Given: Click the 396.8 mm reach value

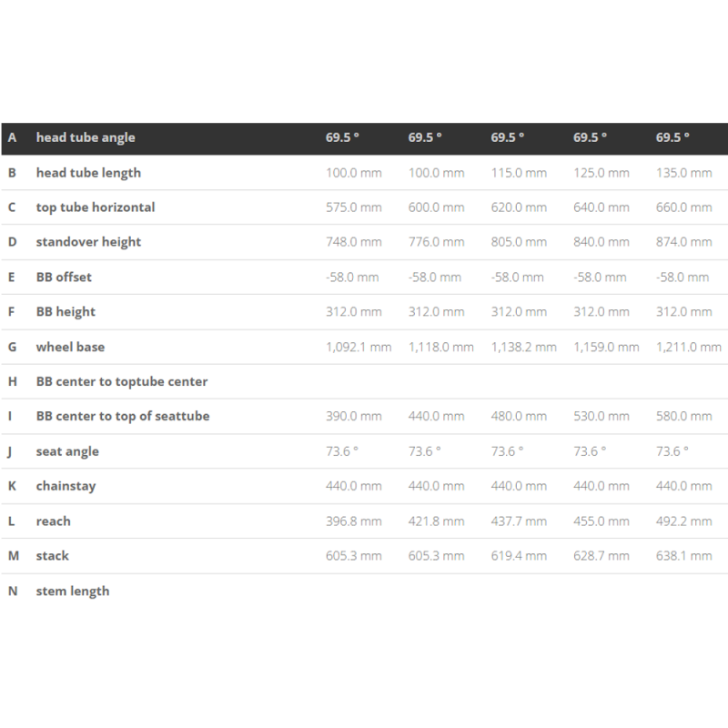Looking at the screenshot, I should [354, 521].
